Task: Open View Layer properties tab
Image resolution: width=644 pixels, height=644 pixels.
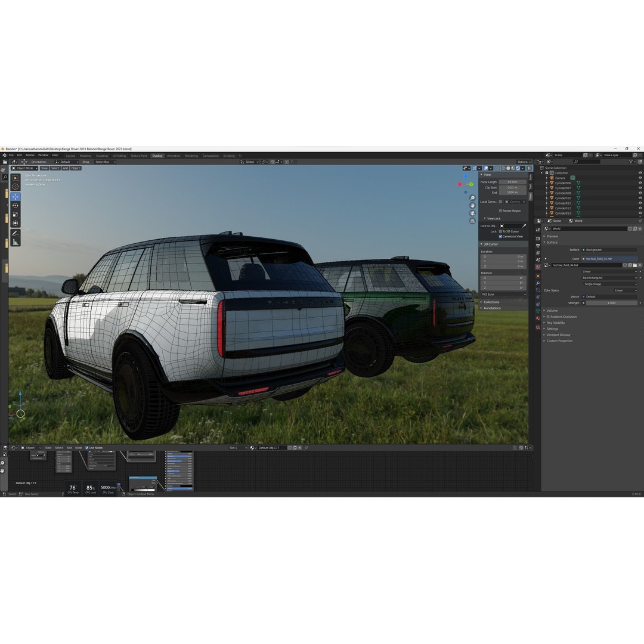Action: click(x=538, y=253)
